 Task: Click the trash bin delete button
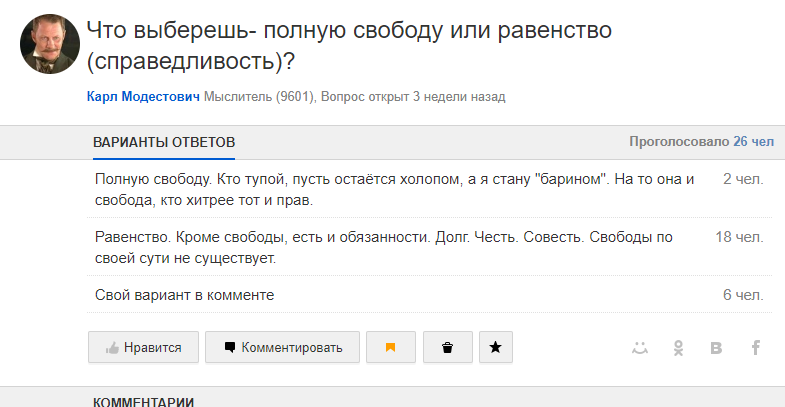(448, 347)
